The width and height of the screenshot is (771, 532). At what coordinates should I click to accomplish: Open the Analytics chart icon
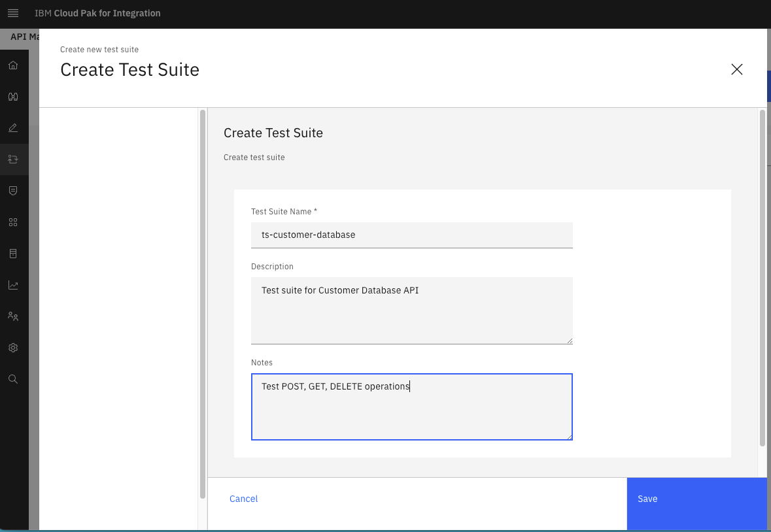coord(13,285)
